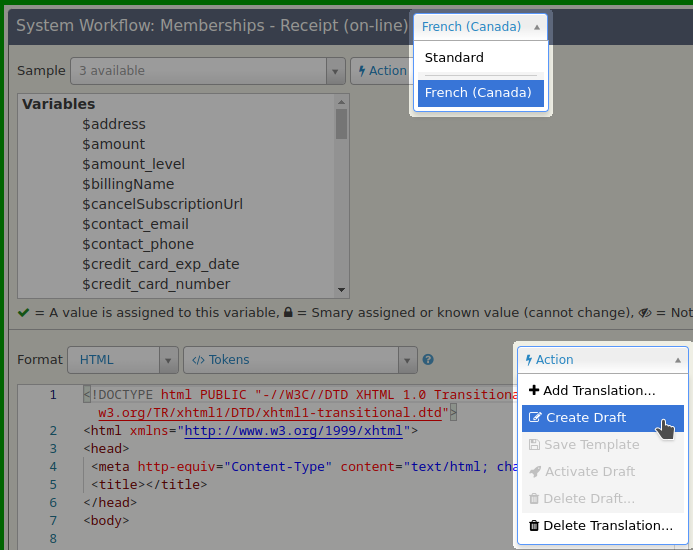
Task: Open the French (Canada) language dropdown
Action: [x=481, y=27]
